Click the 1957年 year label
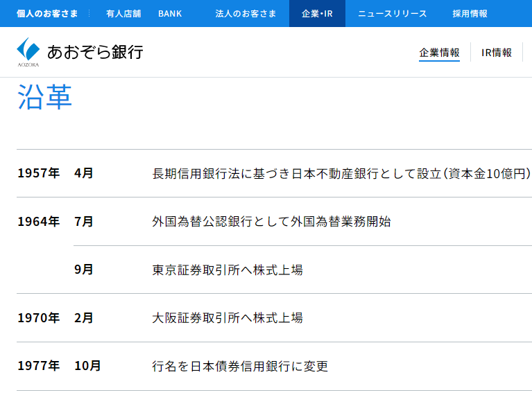532x404 pixels. point(39,173)
